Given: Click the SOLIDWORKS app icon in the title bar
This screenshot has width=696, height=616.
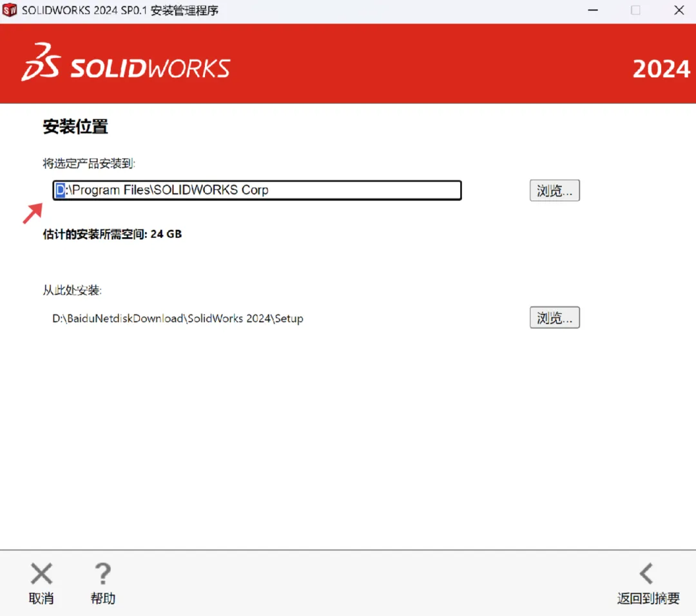Looking at the screenshot, I should coord(9,10).
